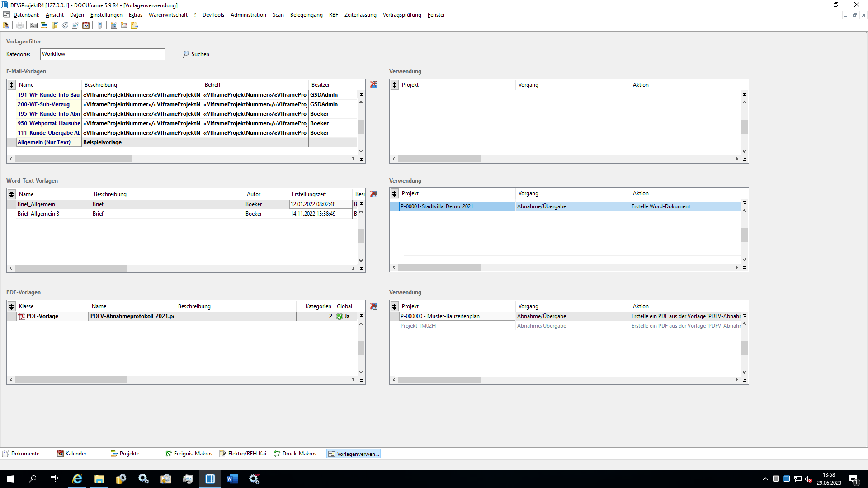Click the printer toolbar icon
This screenshot has height=488, width=868.
[20, 25]
